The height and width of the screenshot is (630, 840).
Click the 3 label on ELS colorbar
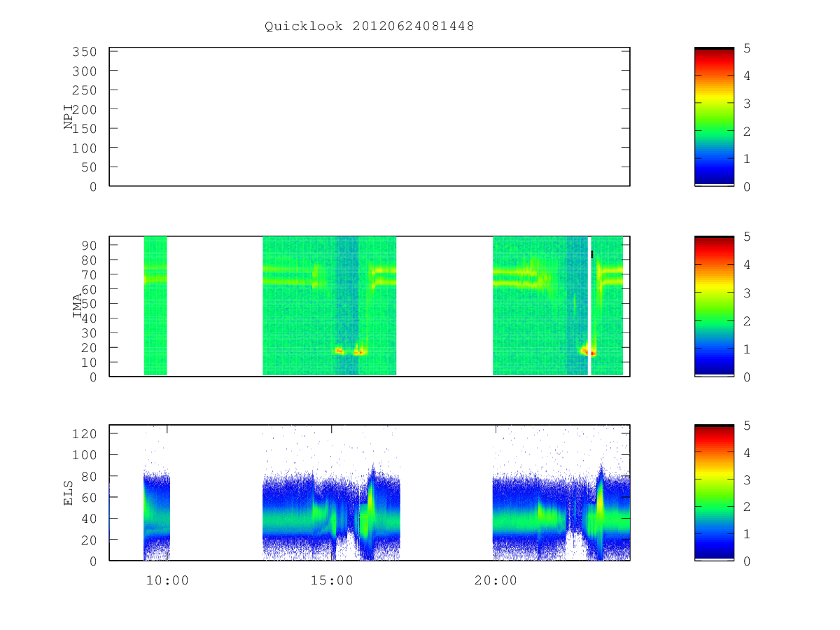tap(747, 479)
